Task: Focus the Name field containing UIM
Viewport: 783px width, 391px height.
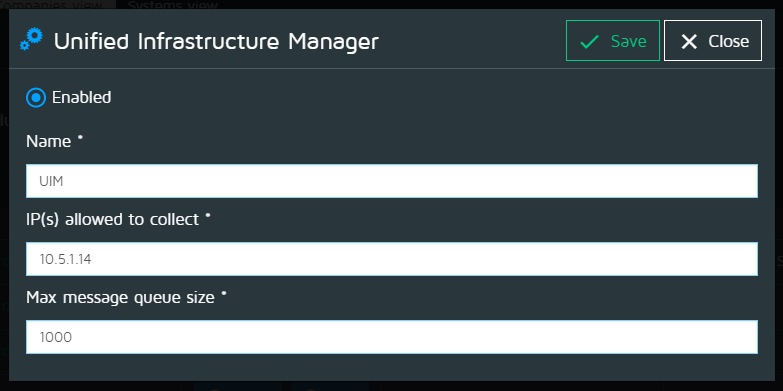Action: (392, 181)
